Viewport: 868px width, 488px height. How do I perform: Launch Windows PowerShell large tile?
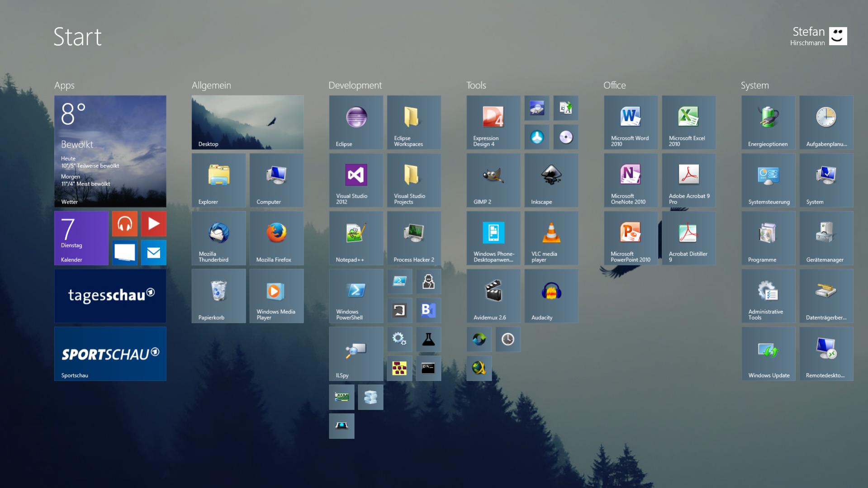[356, 296]
